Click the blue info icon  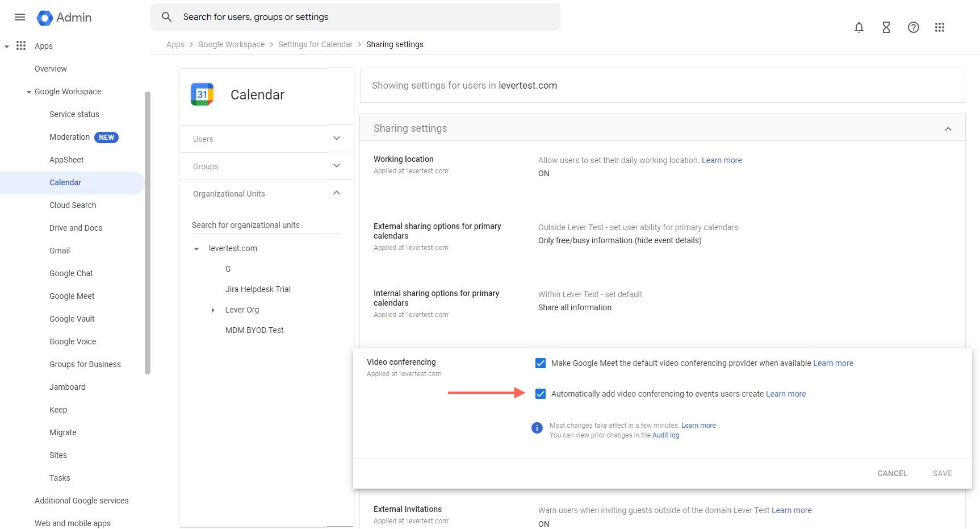tap(537, 428)
